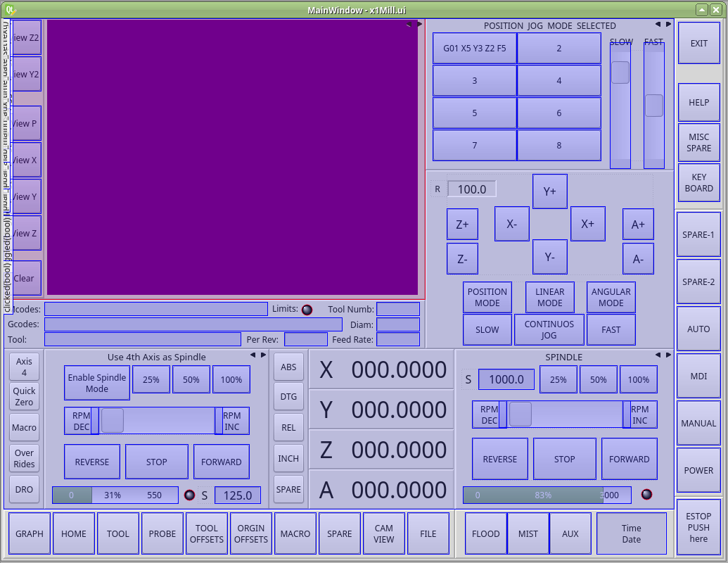The width and height of the screenshot is (728, 563).
Task: Open the MACRO tab at bottom
Action: click(295, 533)
